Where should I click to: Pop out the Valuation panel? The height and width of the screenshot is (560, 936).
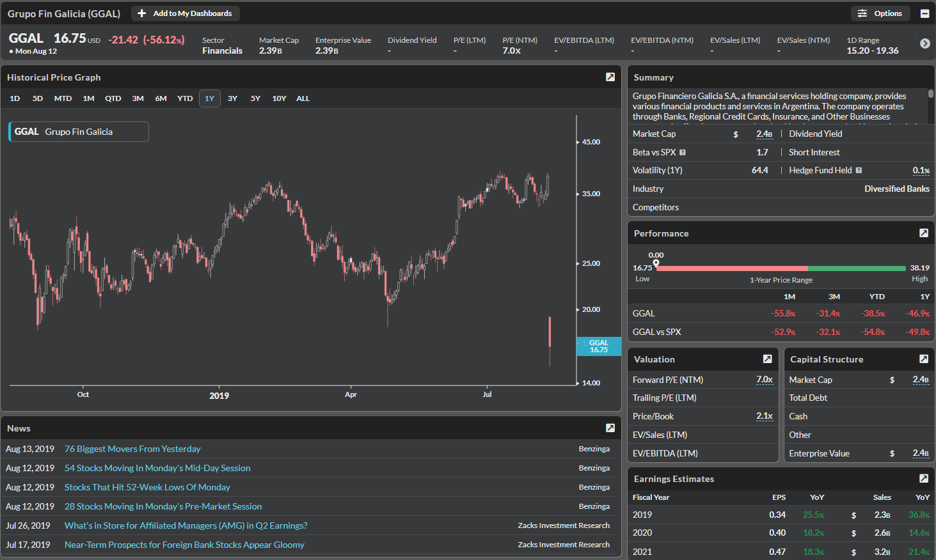click(x=767, y=359)
